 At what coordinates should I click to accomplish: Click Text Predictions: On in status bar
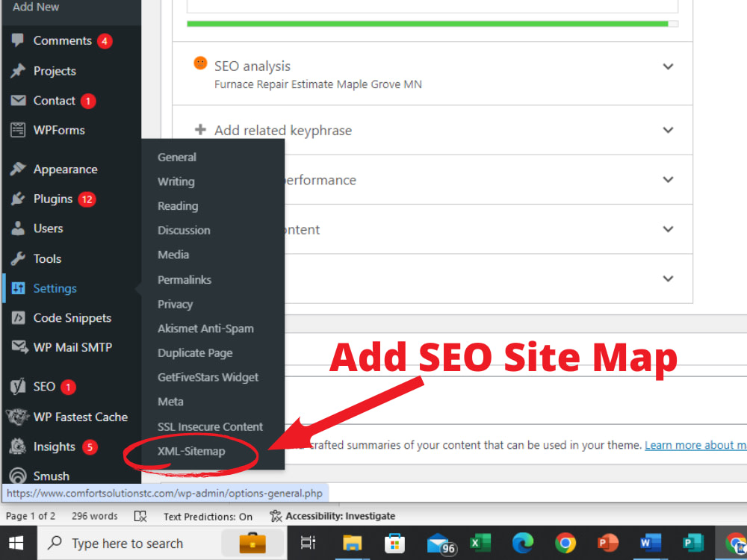208,517
